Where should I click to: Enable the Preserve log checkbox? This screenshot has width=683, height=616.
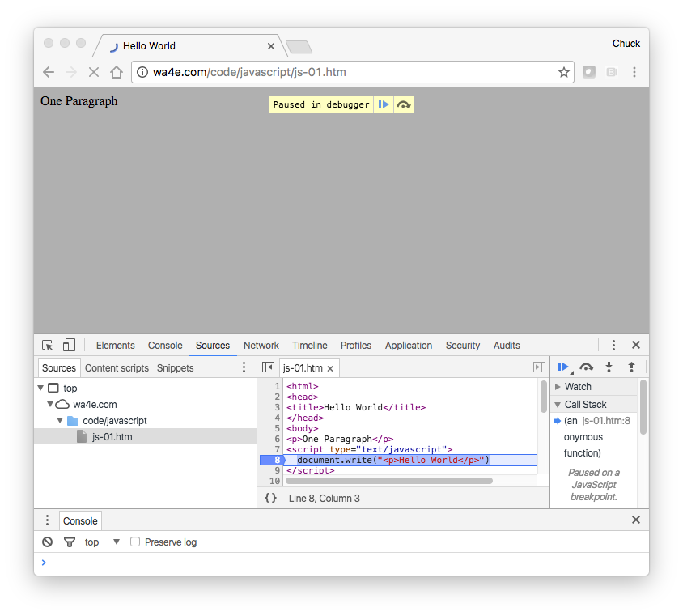(135, 542)
